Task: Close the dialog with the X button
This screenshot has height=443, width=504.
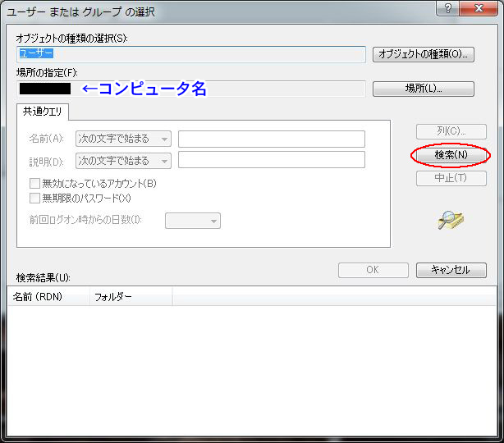Action: 479,7
